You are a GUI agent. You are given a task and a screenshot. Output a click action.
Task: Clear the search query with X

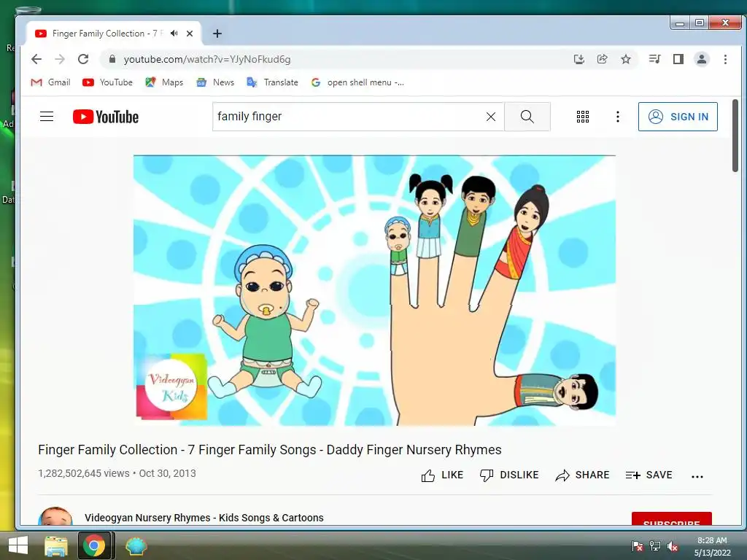click(x=491, y=117)
